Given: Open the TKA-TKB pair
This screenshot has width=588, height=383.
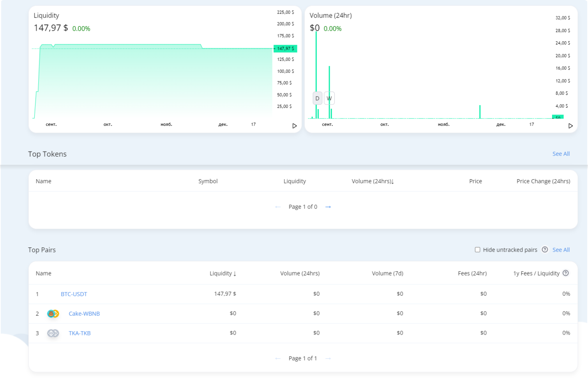Looking at the screenshot, I should click(79, 333).
